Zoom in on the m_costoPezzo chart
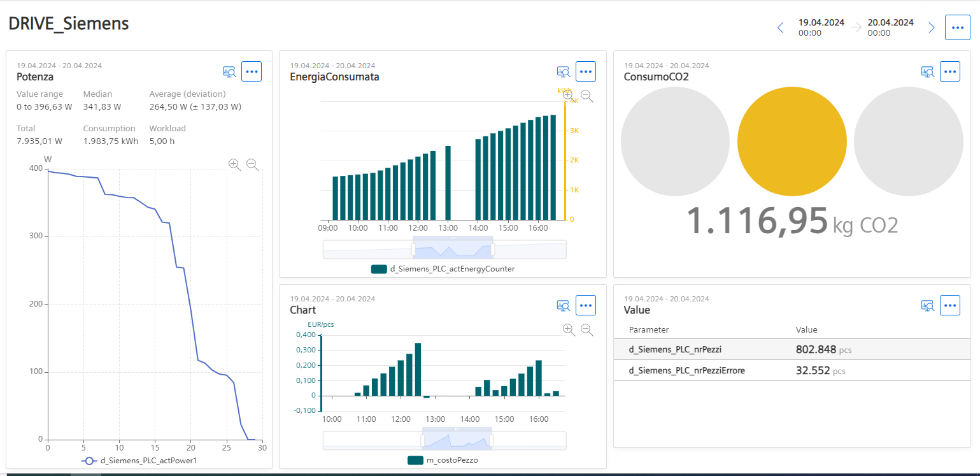Viewport: 980px width, 476px height. pyautogui.click(x=569, y=329)
